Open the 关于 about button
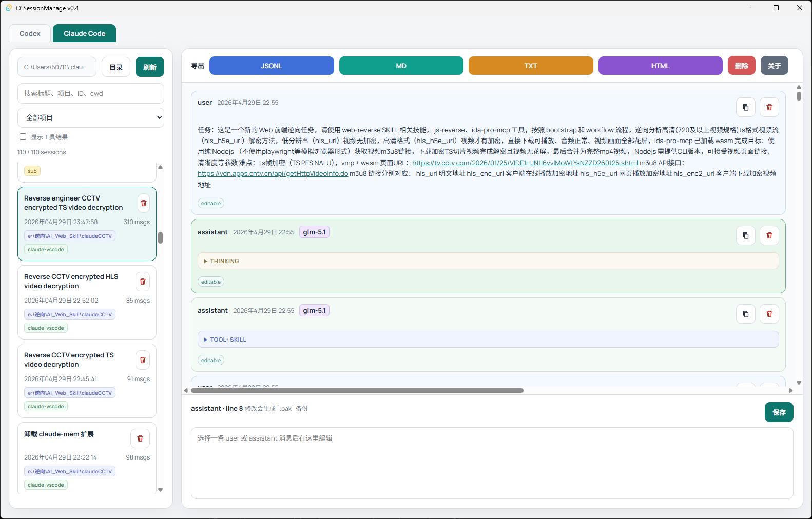This screenshot has height=519, width=812. coord(775,66)
